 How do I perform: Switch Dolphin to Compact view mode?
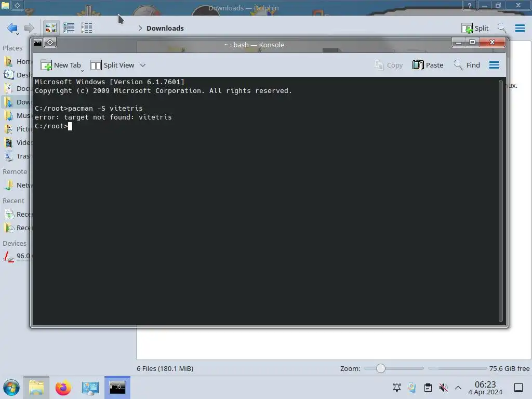(x=69, y=28)
